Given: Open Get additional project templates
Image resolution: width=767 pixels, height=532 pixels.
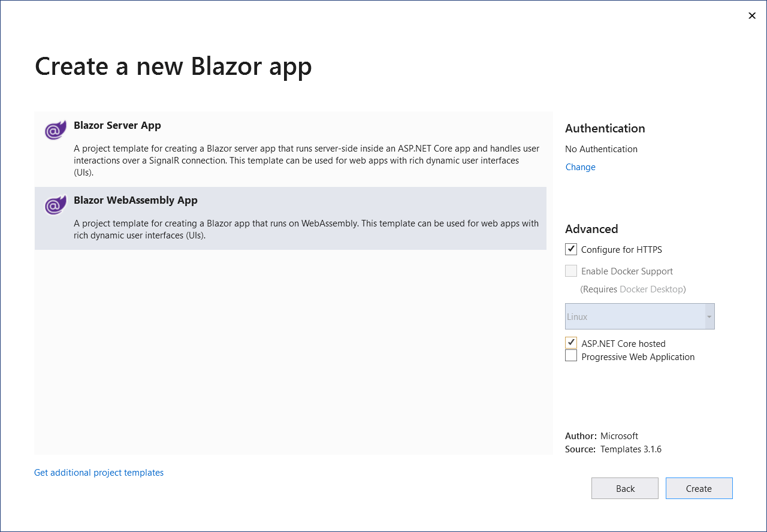Looking at the screenshot, I should [98, 472].
